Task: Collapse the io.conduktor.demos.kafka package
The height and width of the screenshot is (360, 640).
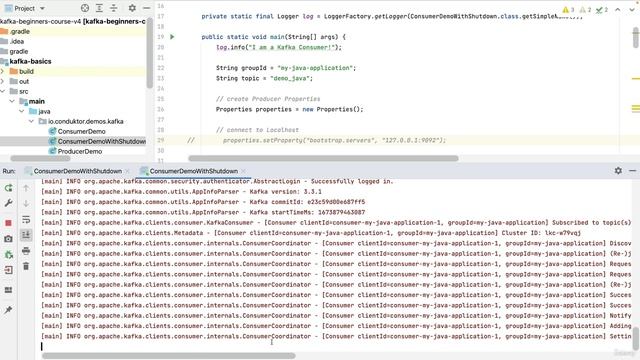Action: pos(32,121)
